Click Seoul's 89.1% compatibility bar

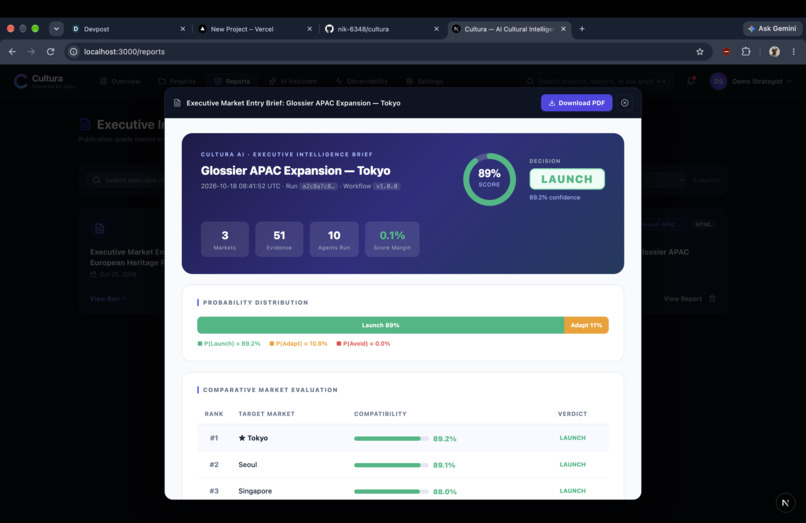(x=391, y=465)
